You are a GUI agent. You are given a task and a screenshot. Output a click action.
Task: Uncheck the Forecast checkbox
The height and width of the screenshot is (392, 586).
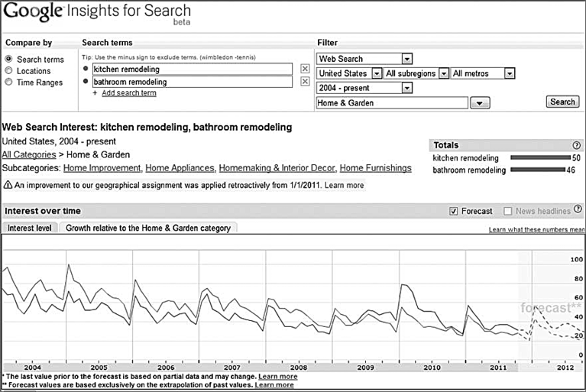[x=453, y=211]
